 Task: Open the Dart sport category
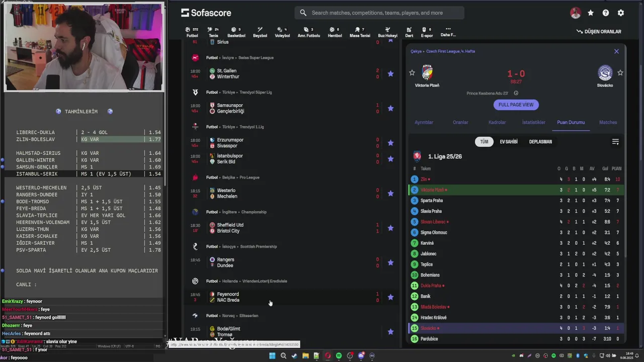409,32
